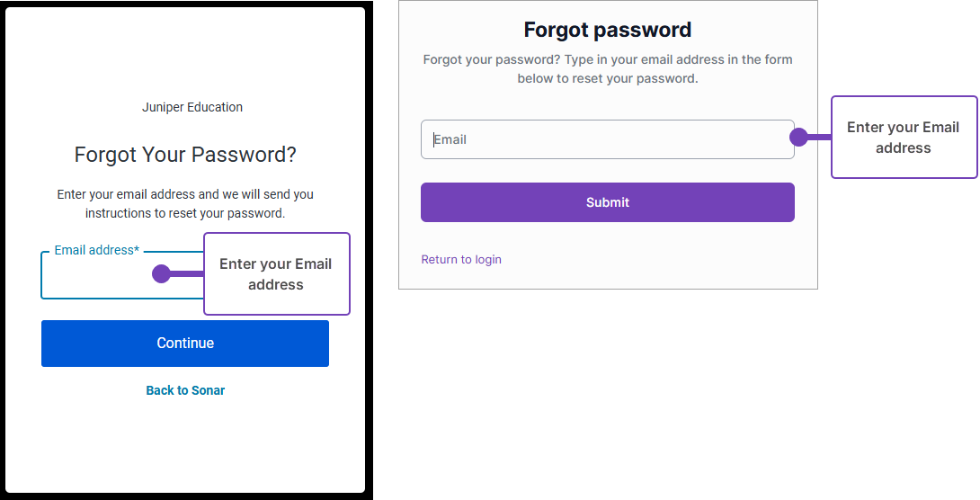The image size is (980, 500).
Task: Click the purple dot on Email field's edge
Action: [797, 138]
